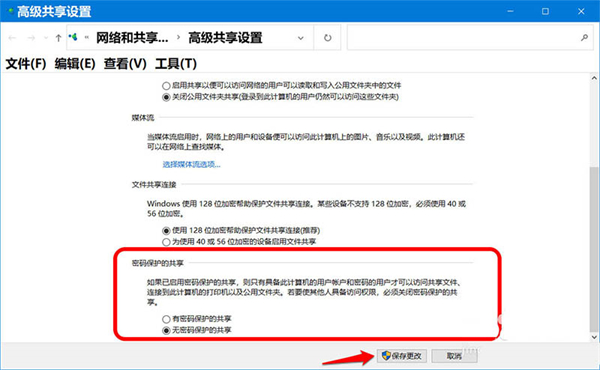
Task: Select 无密码保护的共享 radio button
Action: point(166,331)
